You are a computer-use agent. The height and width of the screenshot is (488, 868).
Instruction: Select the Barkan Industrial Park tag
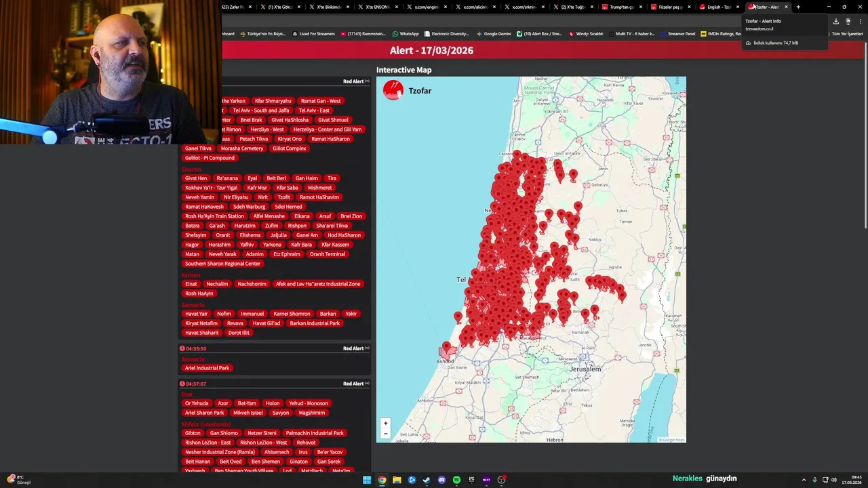coord(315,323)
